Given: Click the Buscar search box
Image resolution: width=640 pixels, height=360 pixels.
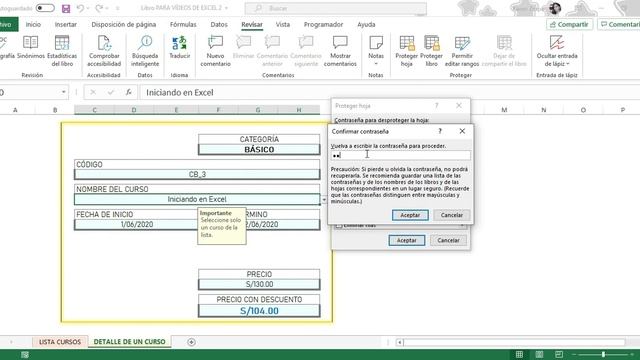Looking at the screenshot, I should [336, 8].
